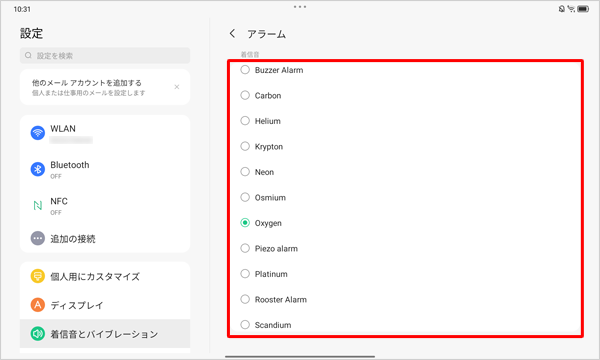Open 着信音とバイブレーション settings
The width and height of the screenshot is (600, 360).
coord(105,334)
